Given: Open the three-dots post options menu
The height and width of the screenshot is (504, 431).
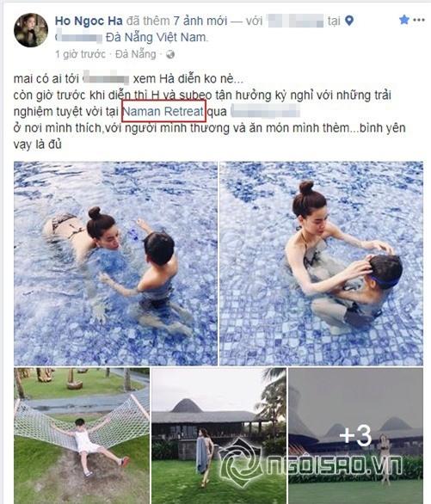Looking at the screenshot, I should [419, 20].
